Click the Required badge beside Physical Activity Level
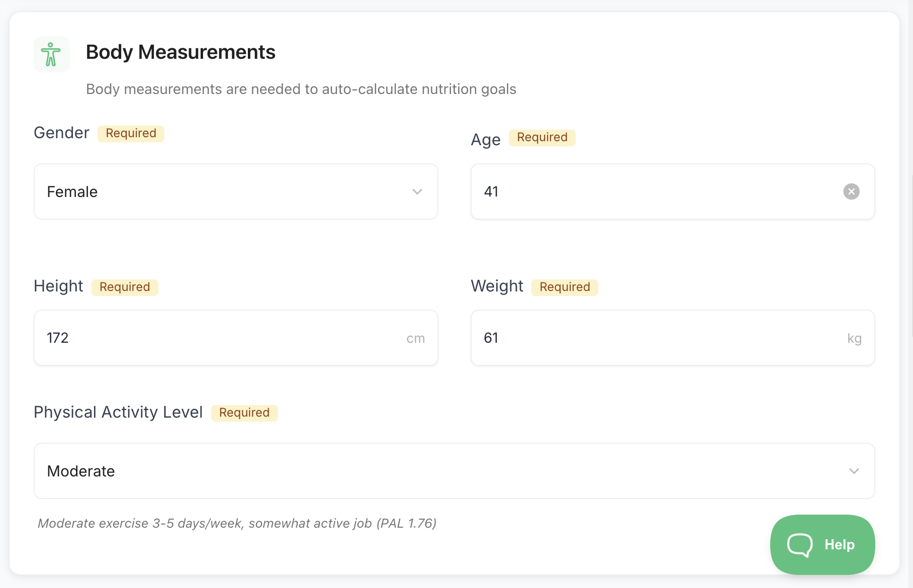The image size is (913, 588). 244,413
